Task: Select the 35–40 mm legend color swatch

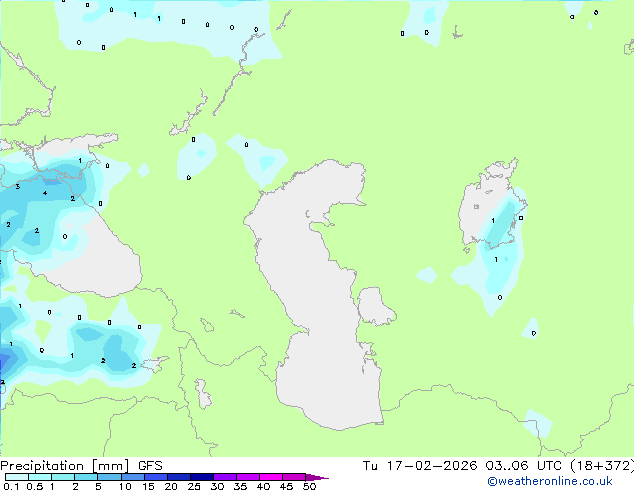Action: pyautogui.click(x=247, y=477)
